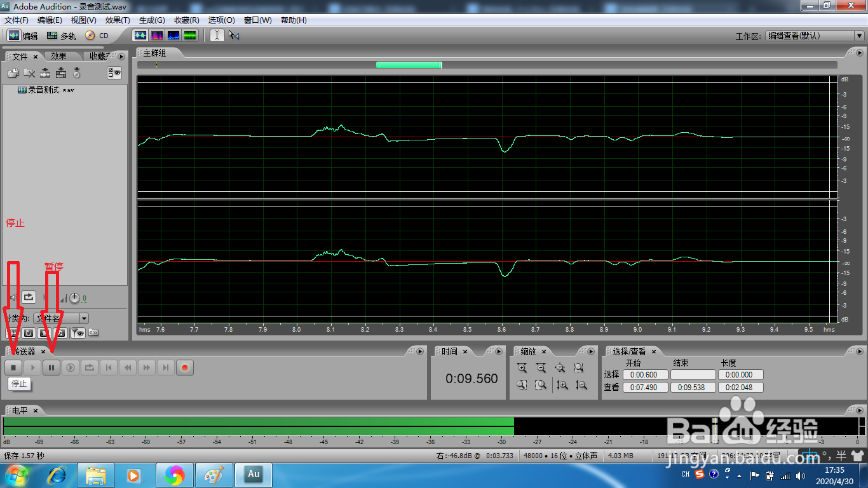
Task: Open the 窗口(W) menu
Action: [x=258, y=20]
